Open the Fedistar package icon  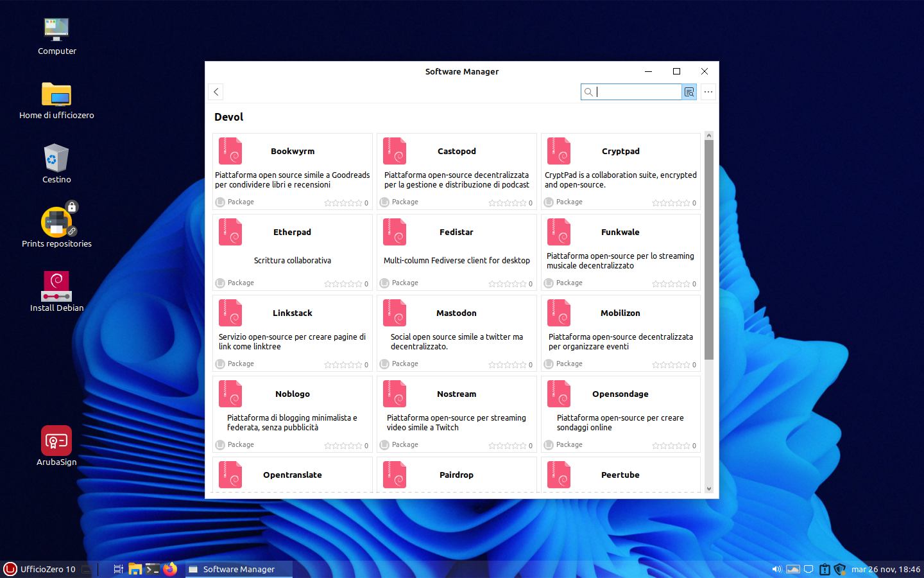395,232
